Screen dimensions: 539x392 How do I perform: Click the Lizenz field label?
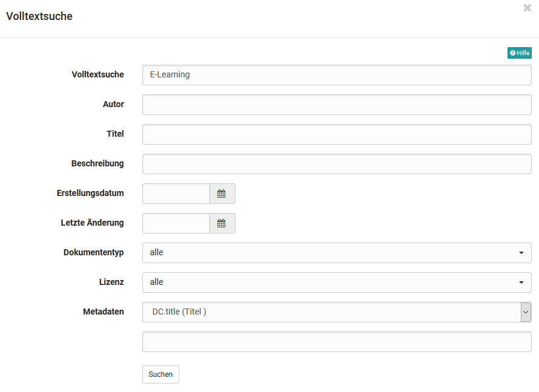click(111, 282)
